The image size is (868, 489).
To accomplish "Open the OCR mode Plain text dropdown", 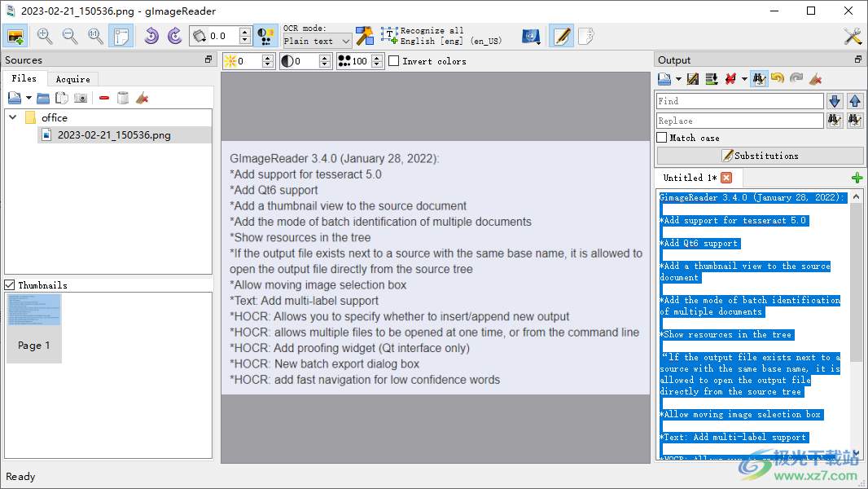I will pyautogui.click(x=318, y=41).
